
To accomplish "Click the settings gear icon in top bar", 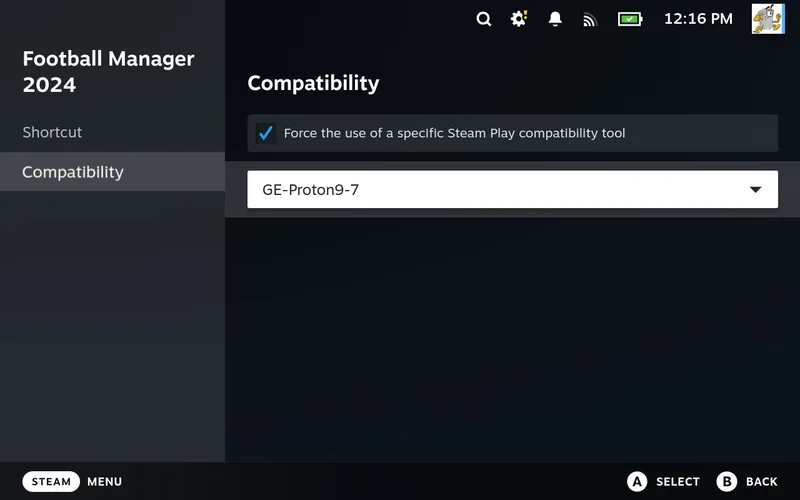I will coord(519,19).
